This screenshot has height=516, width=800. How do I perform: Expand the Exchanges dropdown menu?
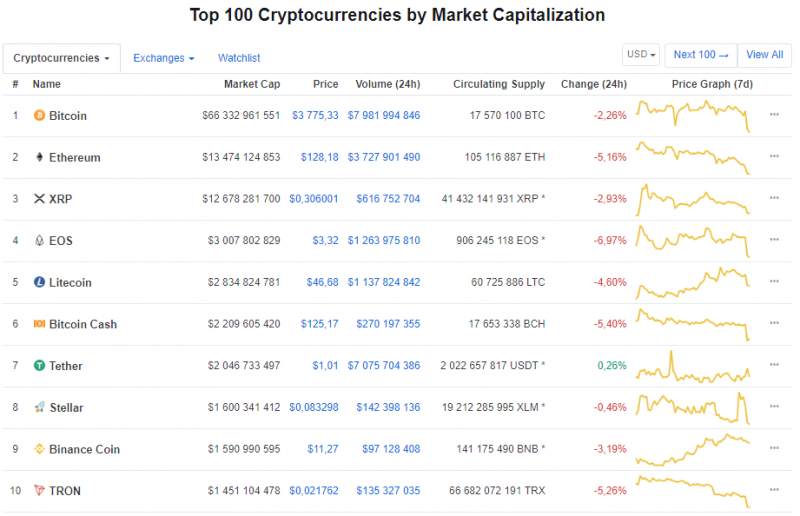click(163, 58)
